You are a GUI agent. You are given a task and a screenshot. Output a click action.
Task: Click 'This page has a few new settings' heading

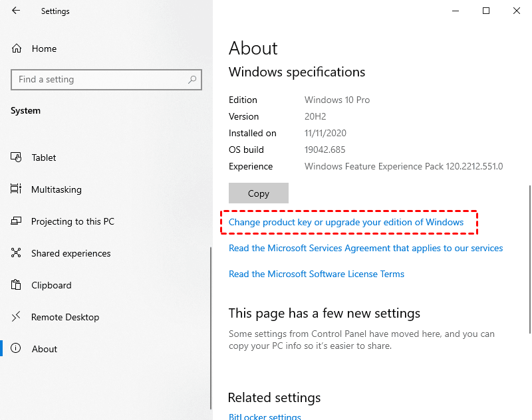click(x=325, y=314)
